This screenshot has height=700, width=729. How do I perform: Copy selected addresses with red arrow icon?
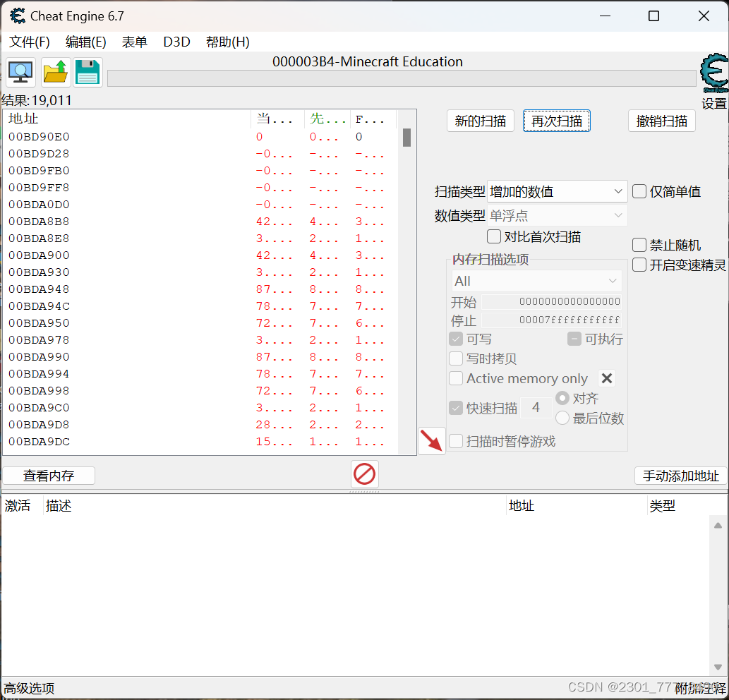[x=432, y=440]
